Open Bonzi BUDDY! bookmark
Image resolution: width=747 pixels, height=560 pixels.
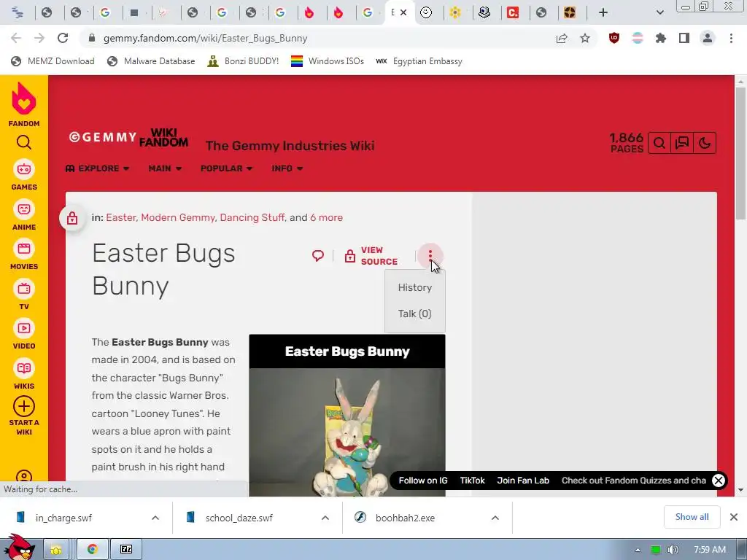click(x=243, y=61)
